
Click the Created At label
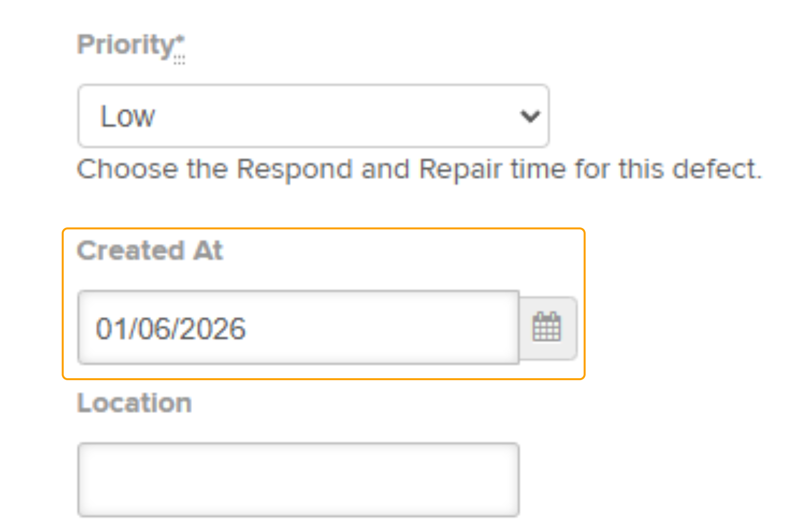click(150, 250)
